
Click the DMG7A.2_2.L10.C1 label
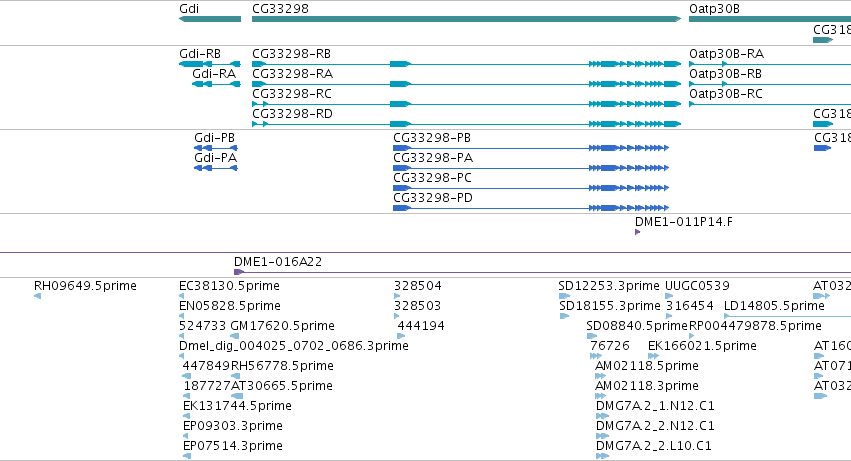[x=653, y=446]
